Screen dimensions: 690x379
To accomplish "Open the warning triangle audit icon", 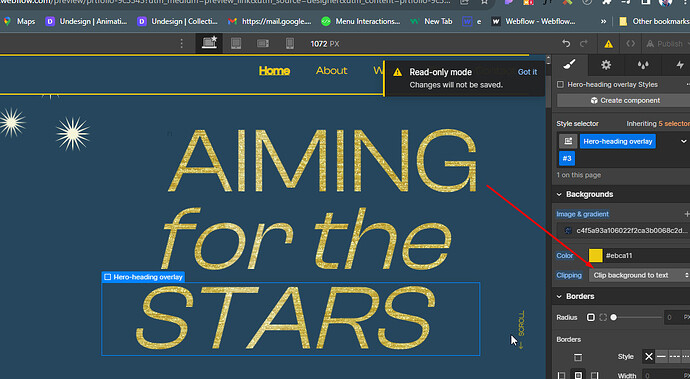I will coord(608,44).
